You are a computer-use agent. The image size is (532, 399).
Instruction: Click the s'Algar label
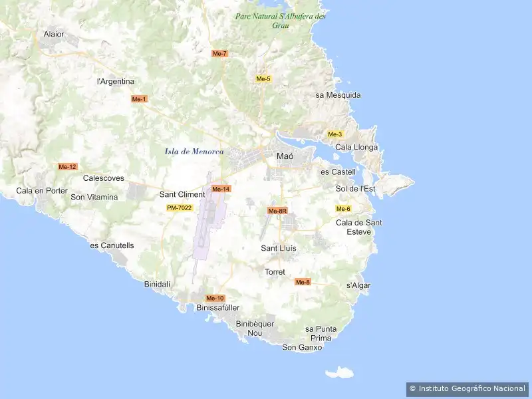[358, 286]
